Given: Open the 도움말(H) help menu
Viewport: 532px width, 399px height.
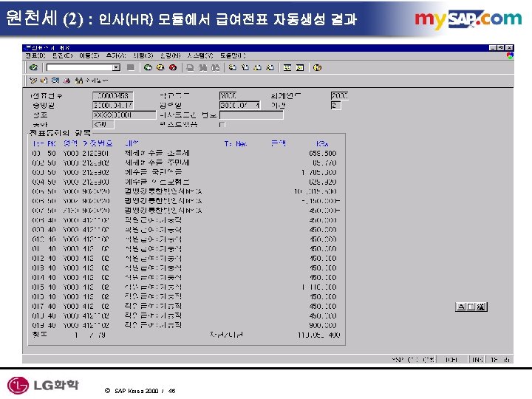Looking at the screenshot, I should point(233,55).
